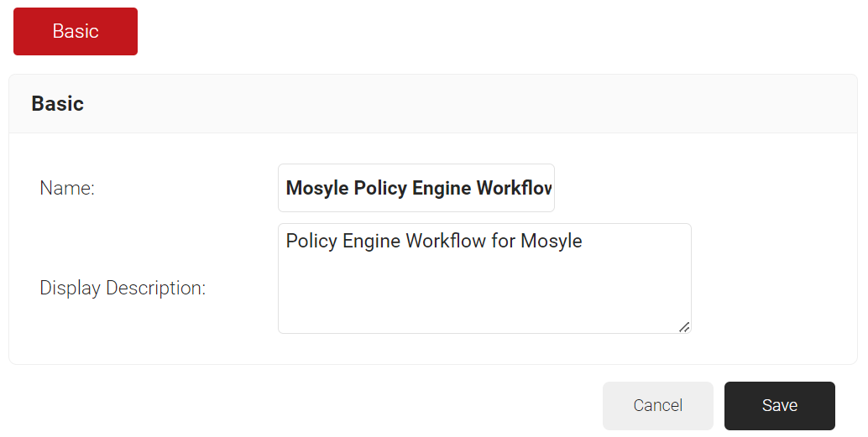Place cursor on truncated Workflow in Name field
868x437 pixels.
[x=514, y=188]
